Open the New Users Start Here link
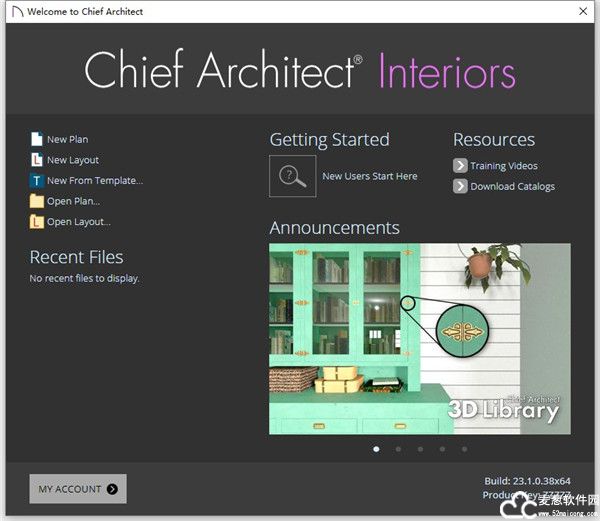 coord(369,176)
